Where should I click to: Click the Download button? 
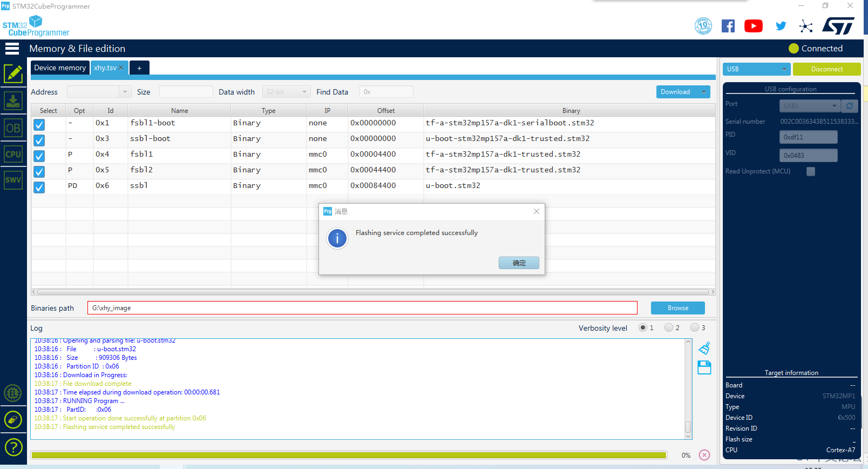(676, 92)
